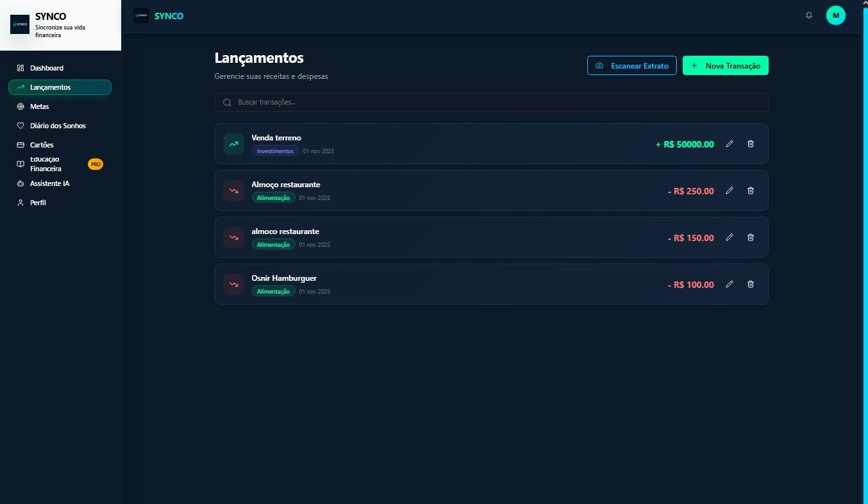Delete the Osnir Hamburguer transaction
Image resolution: width=868 pixels, height=504 pixels.
click(x=751, y=284)
